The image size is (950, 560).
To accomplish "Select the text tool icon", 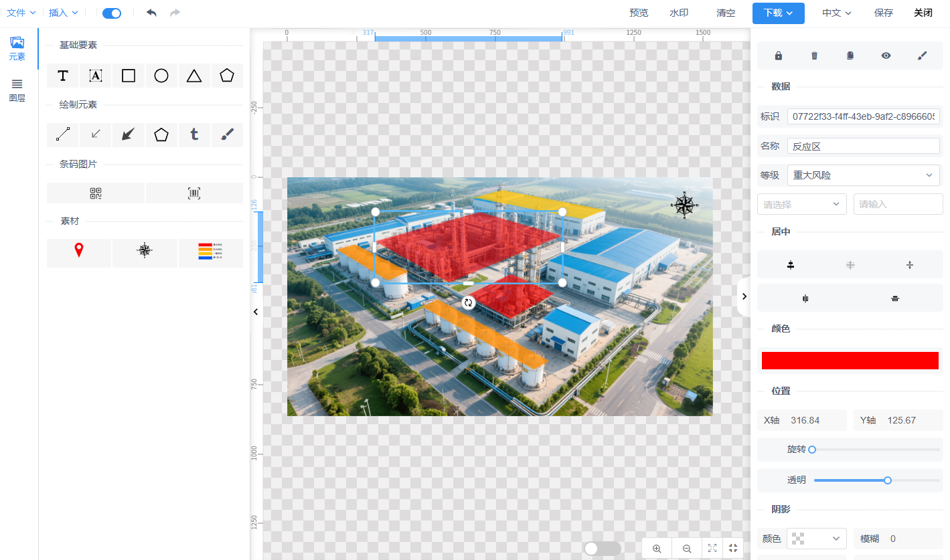I will point(63,76).
